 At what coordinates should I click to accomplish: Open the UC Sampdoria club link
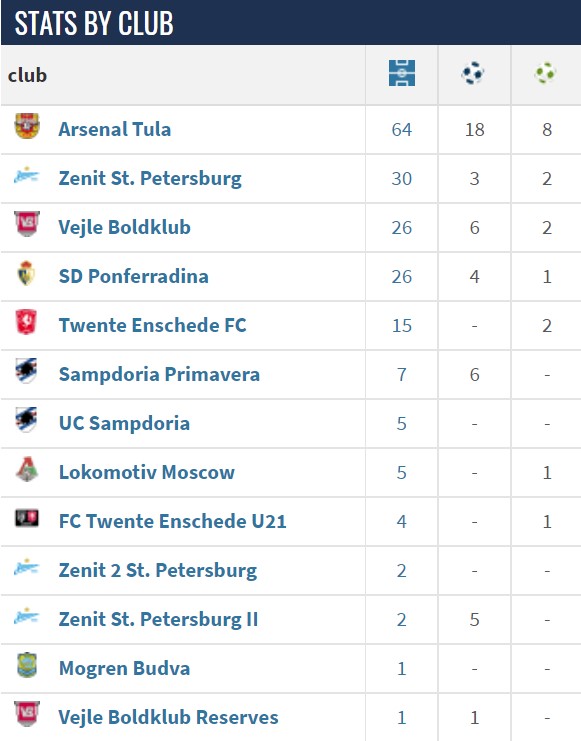[x=124, y=423]
